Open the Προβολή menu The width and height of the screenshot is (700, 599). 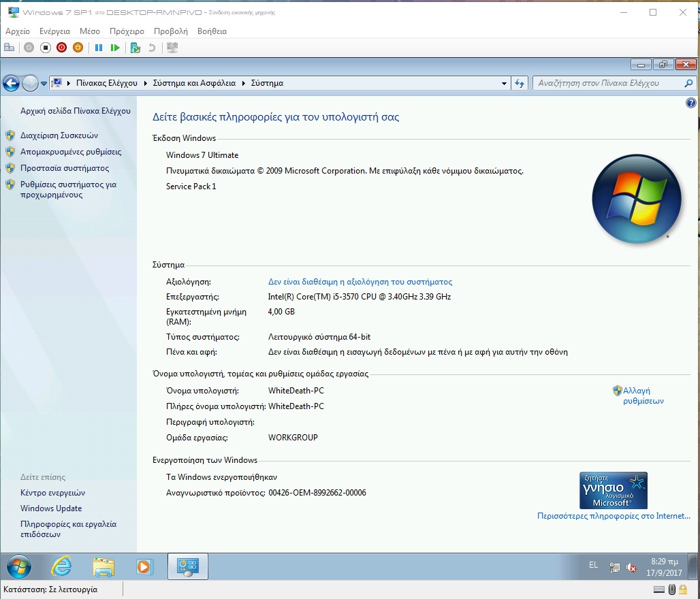(170, 31)
